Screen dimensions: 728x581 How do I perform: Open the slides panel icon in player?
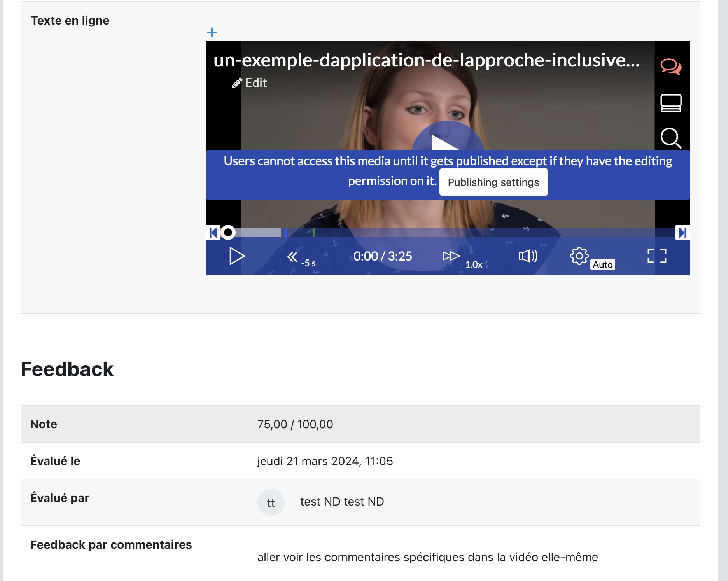[x=671, y=103]
